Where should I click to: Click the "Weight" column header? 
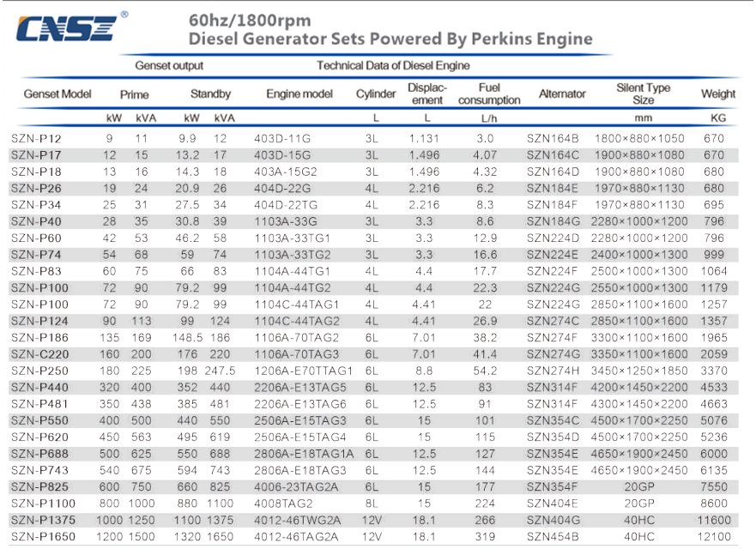718,94
